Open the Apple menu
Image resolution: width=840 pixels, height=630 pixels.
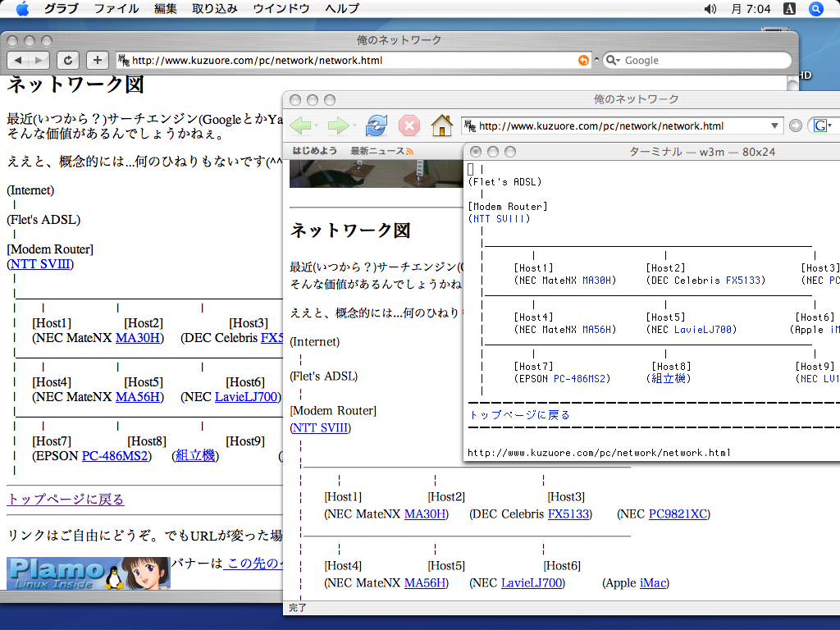pos(22,8)
